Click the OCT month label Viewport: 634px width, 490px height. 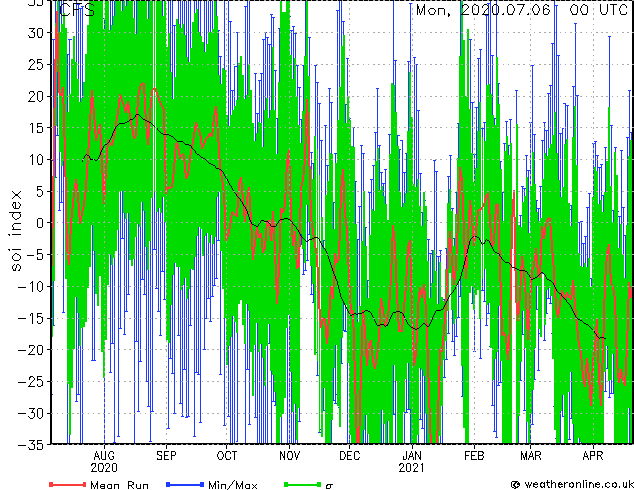(x=227, y=456)
